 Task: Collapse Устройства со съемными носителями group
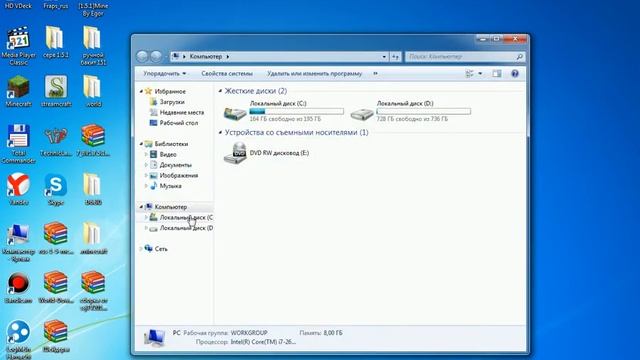(x=220, y=132)
